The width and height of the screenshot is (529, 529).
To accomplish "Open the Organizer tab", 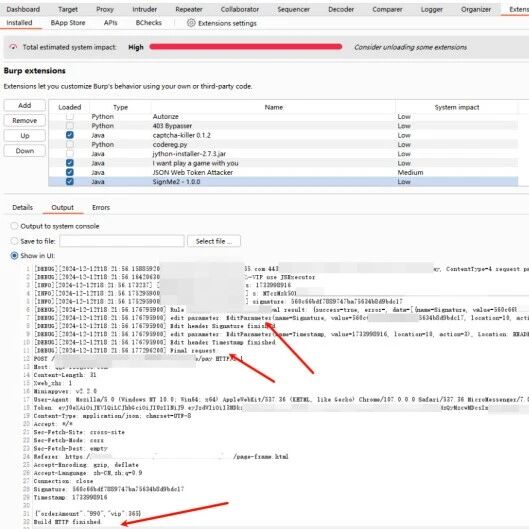I will (x=476, y=9).
